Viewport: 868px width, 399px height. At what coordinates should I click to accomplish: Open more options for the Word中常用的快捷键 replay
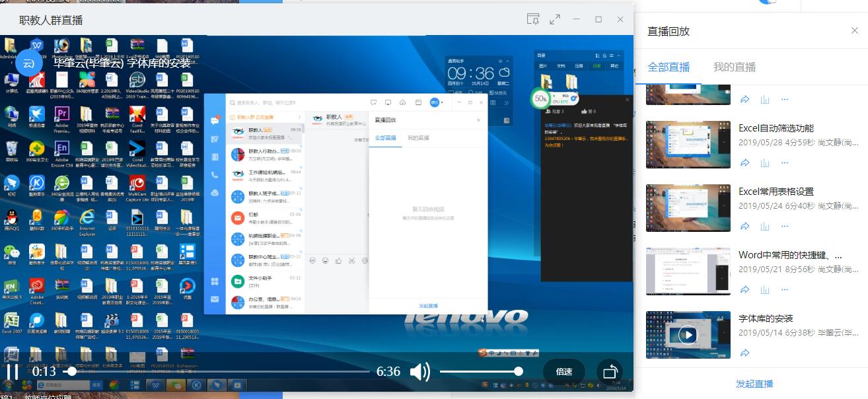785,289
